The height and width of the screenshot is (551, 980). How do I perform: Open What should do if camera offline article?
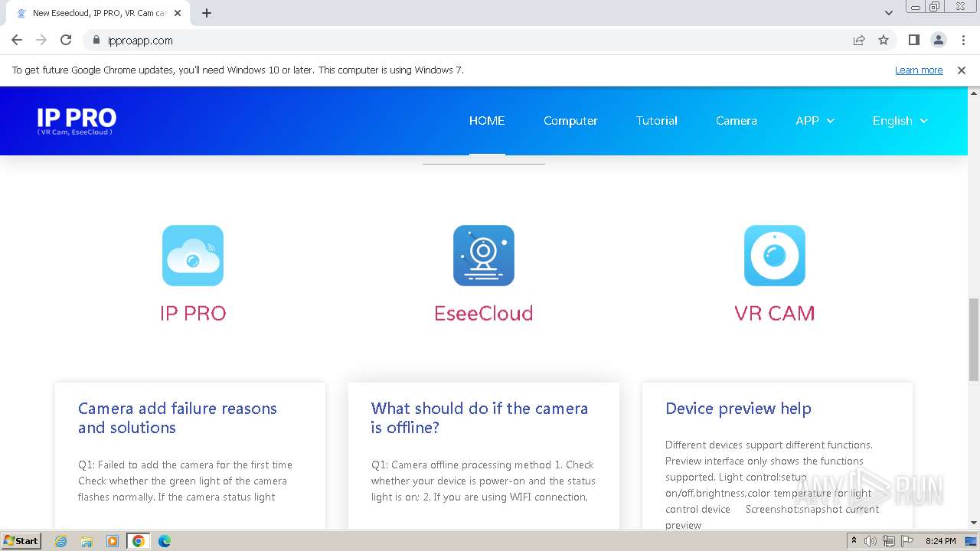pyautogui.click(x=480, y=418)
